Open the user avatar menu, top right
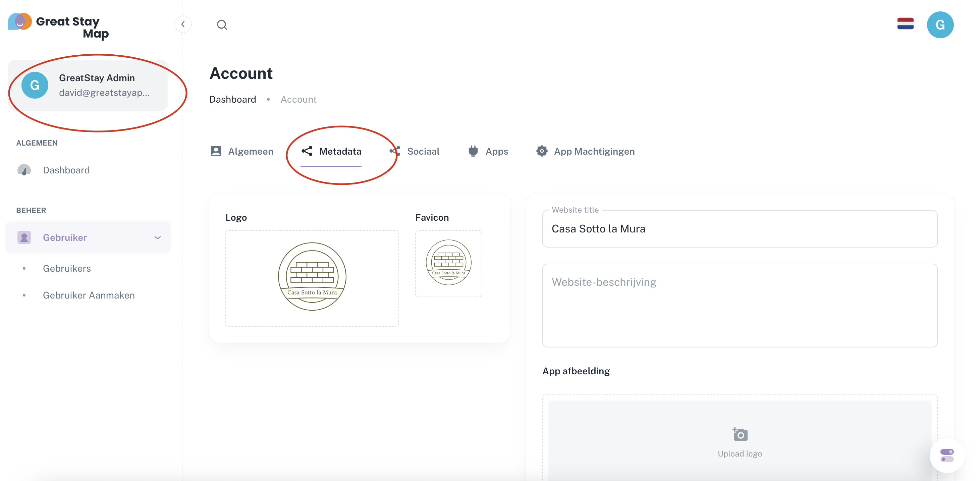The width and height of the screenshot is (980, 481). tap(940, 25)
